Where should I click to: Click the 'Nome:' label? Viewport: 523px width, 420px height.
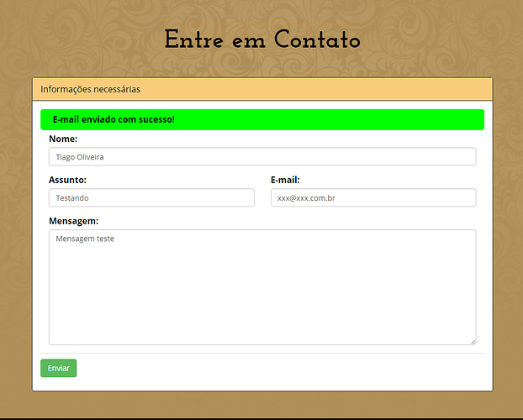click(63, 139)
